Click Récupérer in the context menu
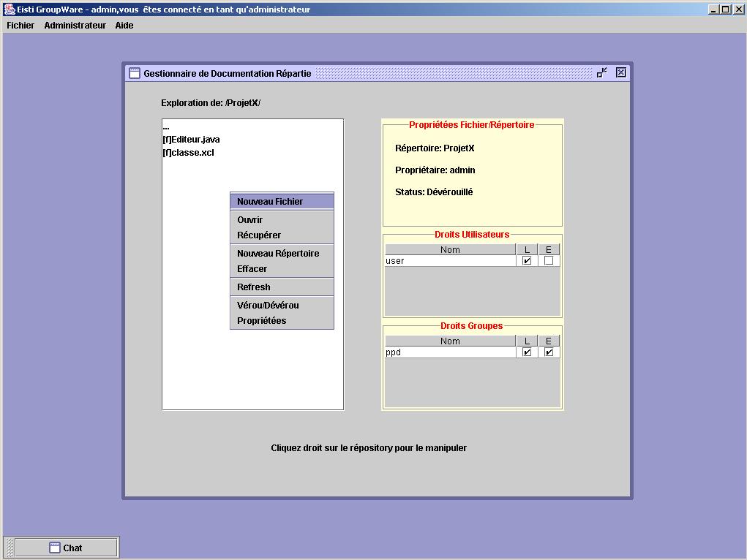The image size is (747, 560). [x=259, y=235]
